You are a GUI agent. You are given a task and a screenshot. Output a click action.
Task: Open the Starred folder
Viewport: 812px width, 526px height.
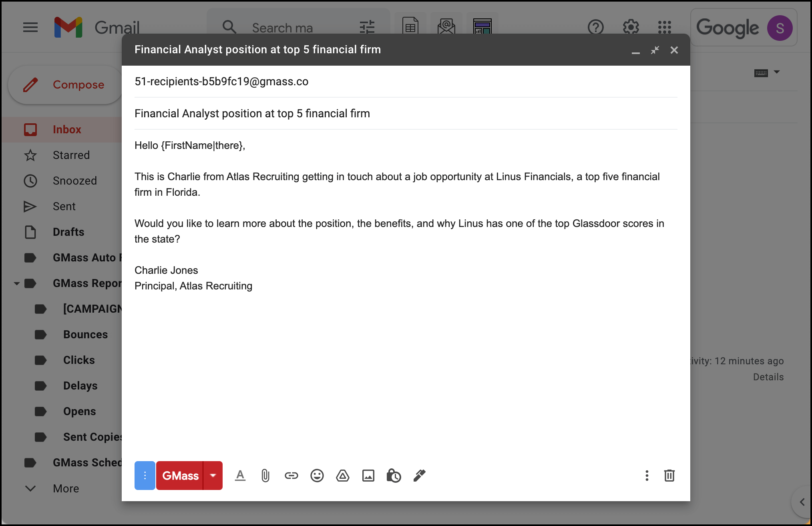click(62, 155)
